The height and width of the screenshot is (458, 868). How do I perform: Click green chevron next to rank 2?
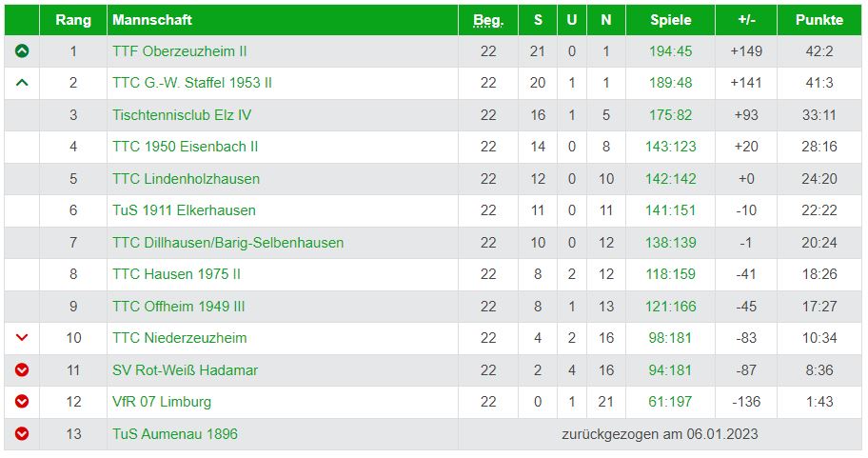22,83
